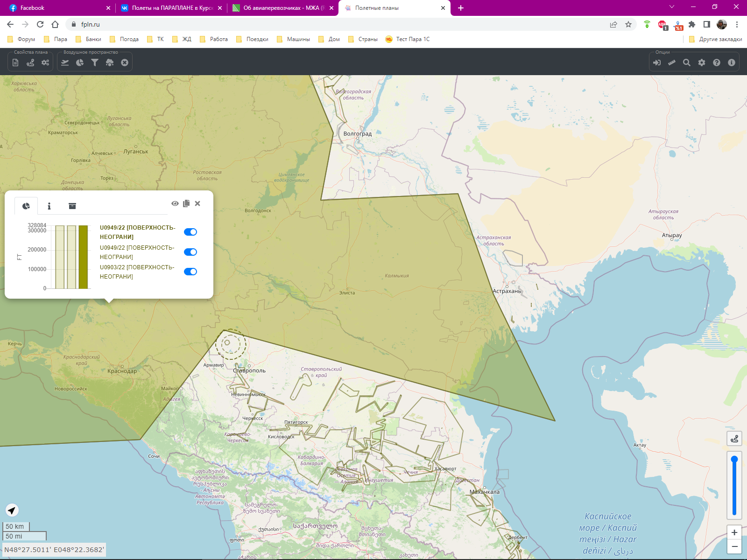The width and height of the screenshot is (747, 560).
Task: Switch to the Facebook browser tab
Action: tap(56, 8)
